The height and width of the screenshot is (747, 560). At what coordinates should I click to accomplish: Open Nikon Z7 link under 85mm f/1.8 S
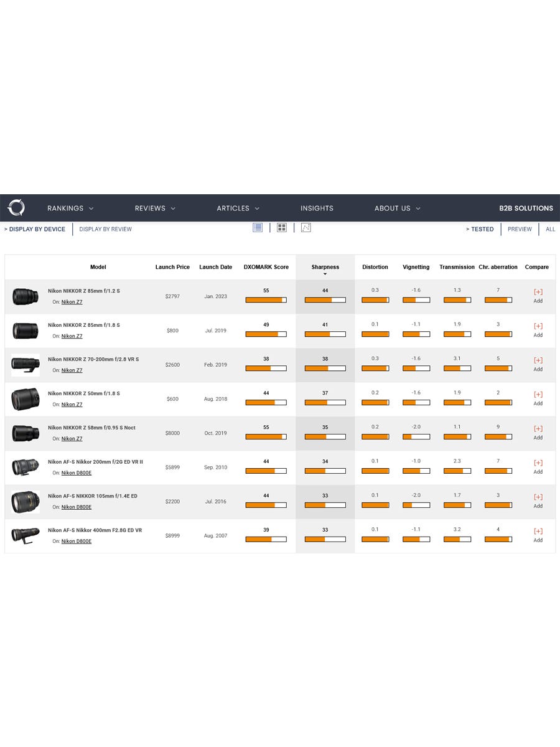point(72,336)
